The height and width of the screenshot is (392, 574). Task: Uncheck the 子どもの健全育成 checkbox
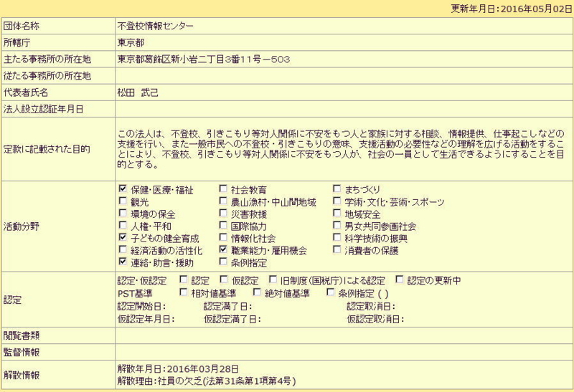click(x=123, y=237)
